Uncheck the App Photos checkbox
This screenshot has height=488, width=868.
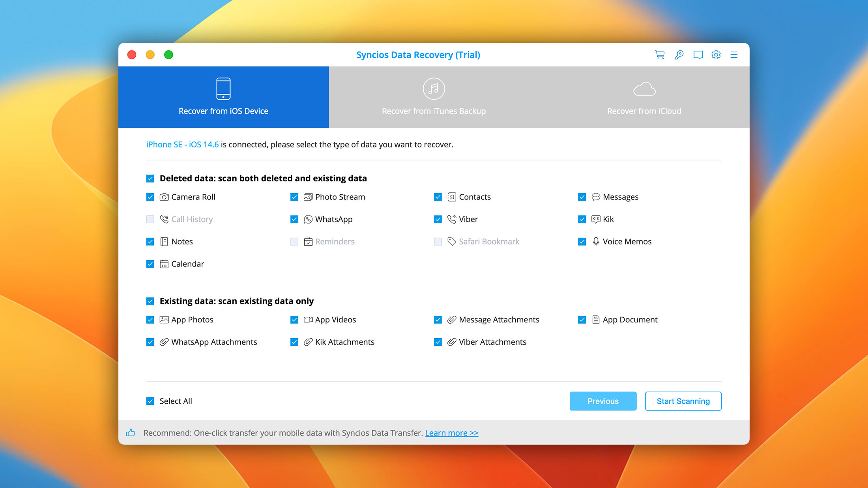click(150, 320)
